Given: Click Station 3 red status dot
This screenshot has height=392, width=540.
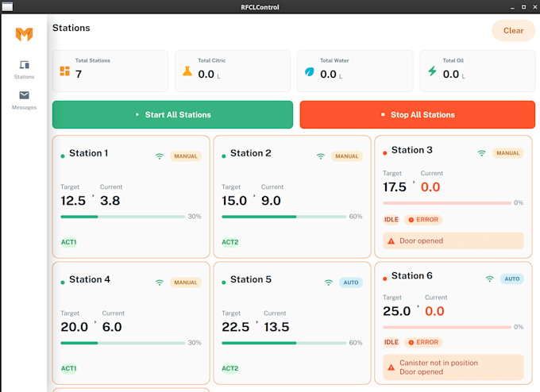Looking at the screenshot, I should [x=384, y=153].
